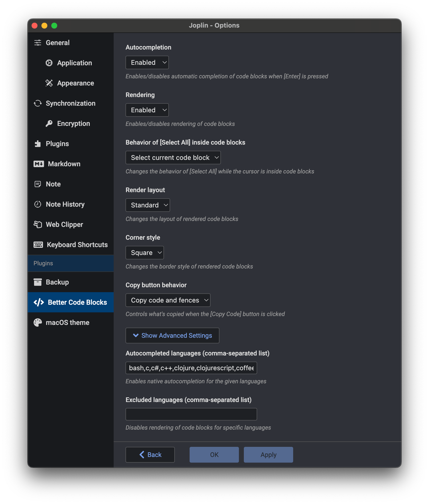Click the Plugins puzzle piece icon
Screen dimensions: 429x504
pos(38,144)
